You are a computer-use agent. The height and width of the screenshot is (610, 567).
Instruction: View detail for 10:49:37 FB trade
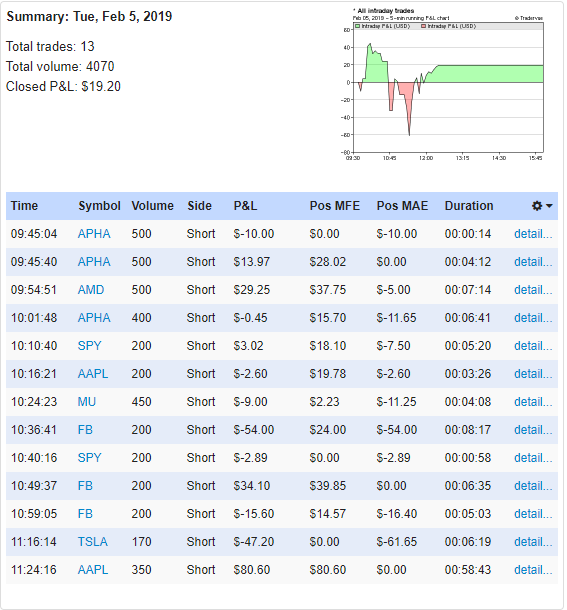[x=533, y=486]
